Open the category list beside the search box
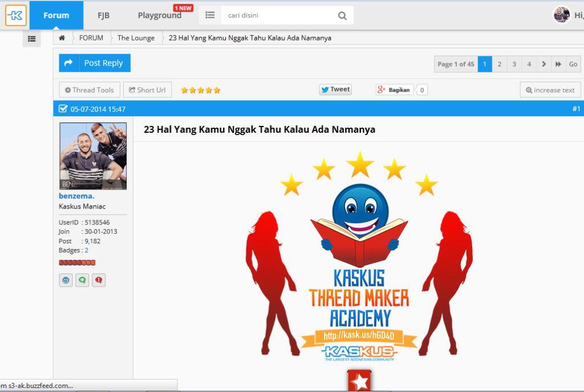 point(210,15)
